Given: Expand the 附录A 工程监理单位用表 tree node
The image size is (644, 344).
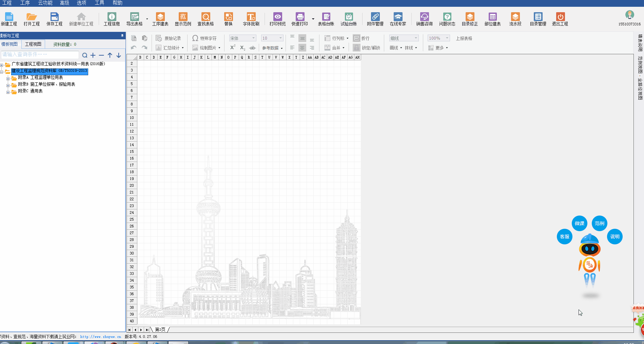Looking at the screenshot, I should pos(8,78).
